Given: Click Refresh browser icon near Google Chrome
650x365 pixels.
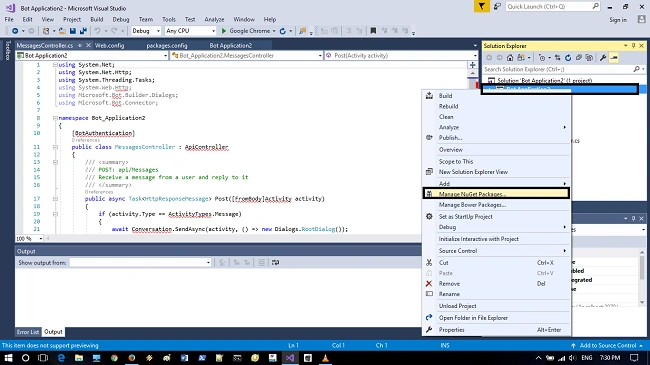Looking at the screenshot, I should coord(283,31).
